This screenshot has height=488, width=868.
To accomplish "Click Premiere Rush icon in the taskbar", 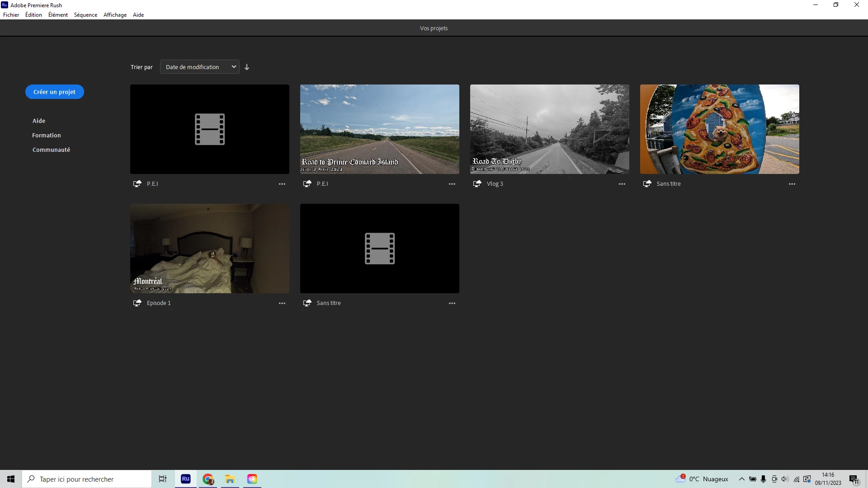I will click(x=185, y=479).
